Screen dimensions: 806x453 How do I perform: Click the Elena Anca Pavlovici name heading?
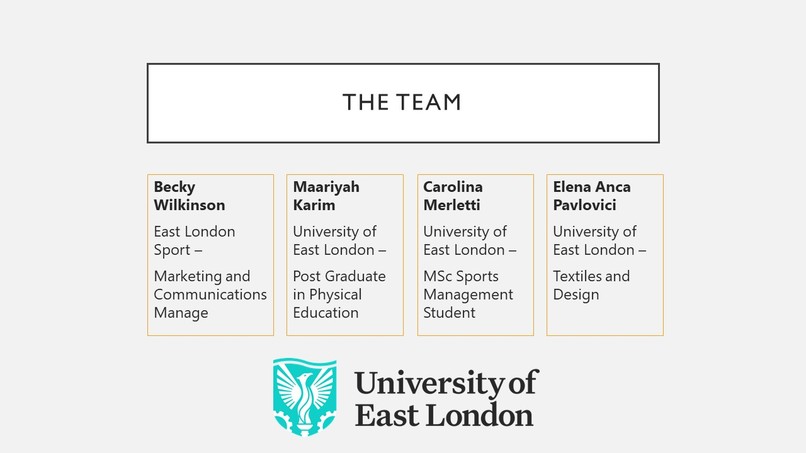tap(592, 196)
